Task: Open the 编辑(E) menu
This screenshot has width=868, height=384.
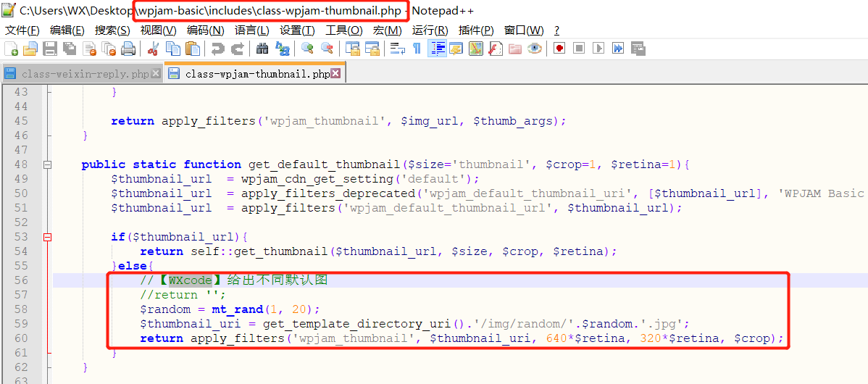Action: [x=67, y=30]
